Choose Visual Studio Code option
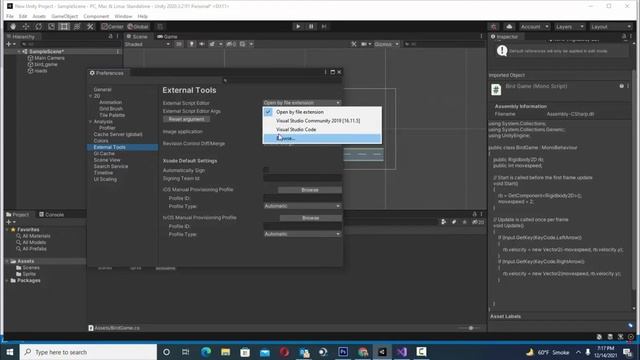This screenshot has height=360, width=640. click(x=322, y=129)
